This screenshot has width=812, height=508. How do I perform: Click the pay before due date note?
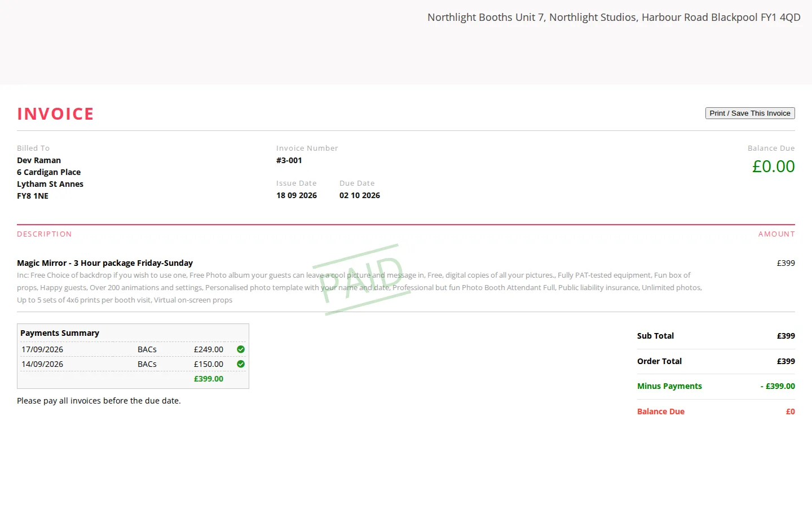tap(99, 401)
